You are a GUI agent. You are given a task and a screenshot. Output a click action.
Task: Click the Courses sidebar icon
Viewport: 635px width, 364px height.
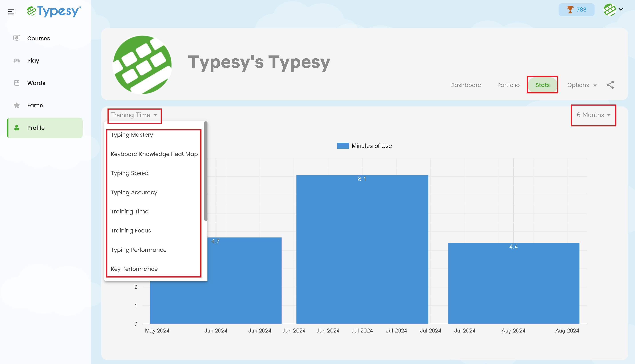coord(17,38)
